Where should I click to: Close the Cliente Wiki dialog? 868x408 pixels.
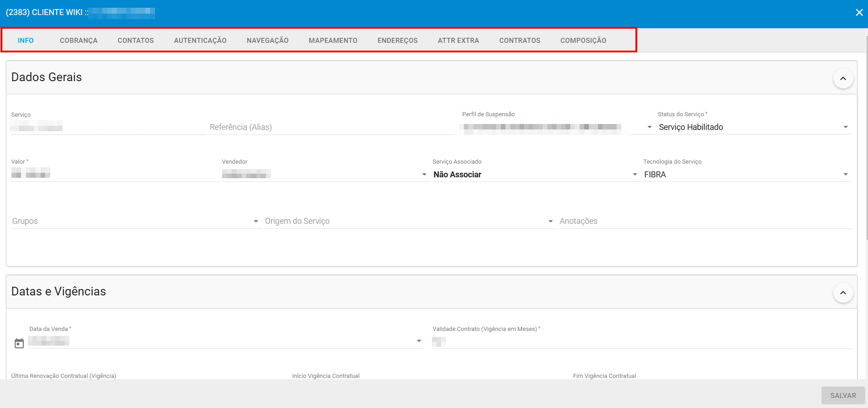859,13
